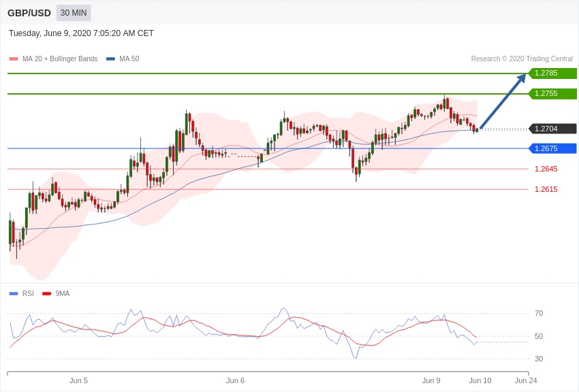Click the dark blue MA 50 legend swatch
This screenshot has width=579, height=392.
tap(110, 59)
